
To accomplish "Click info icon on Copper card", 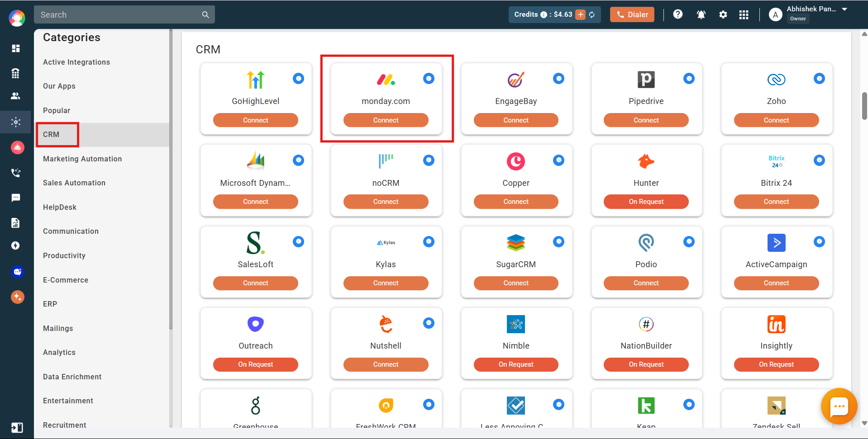I will [558, 160].
